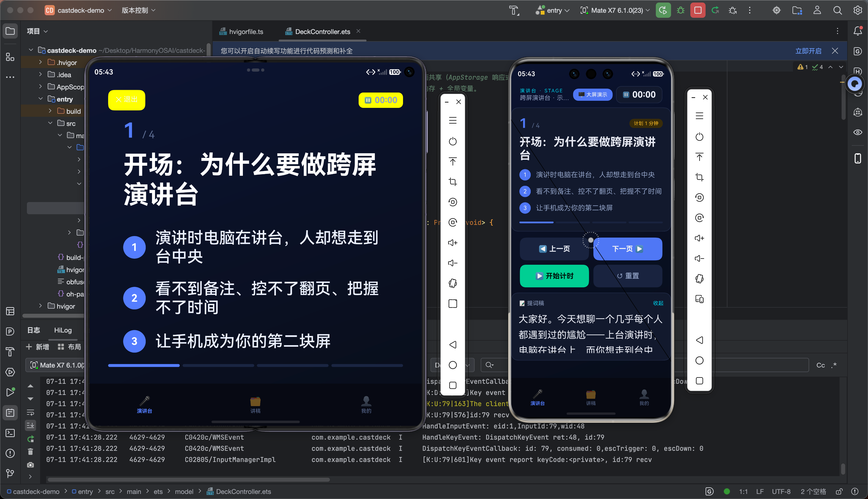Click slide progress bar on phone

click(591, 222)
